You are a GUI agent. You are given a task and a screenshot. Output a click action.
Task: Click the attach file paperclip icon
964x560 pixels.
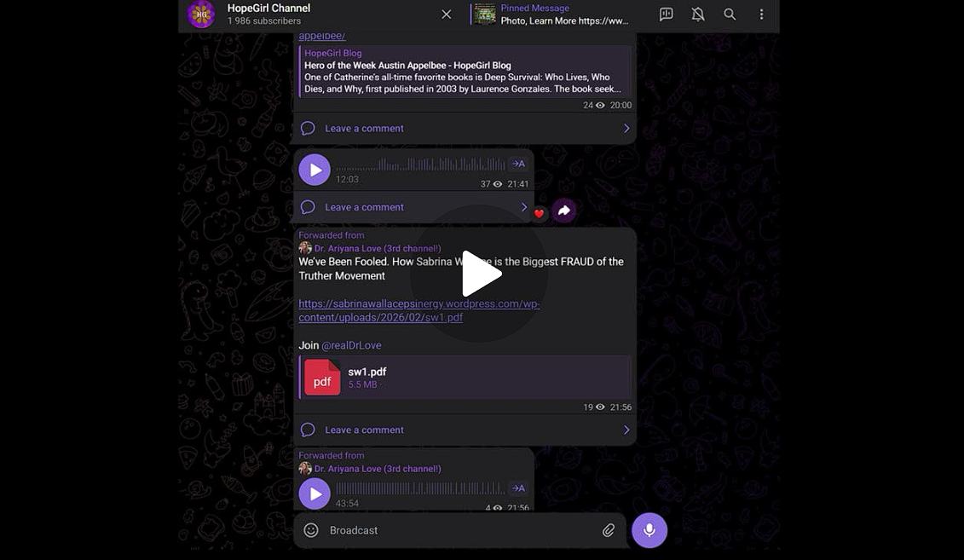[609, 530]
